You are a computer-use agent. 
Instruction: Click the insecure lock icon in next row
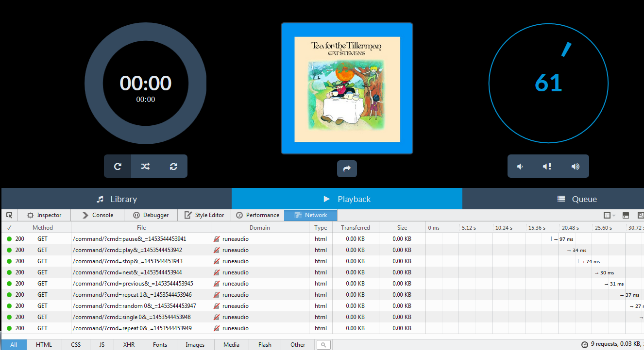point(217,272)
